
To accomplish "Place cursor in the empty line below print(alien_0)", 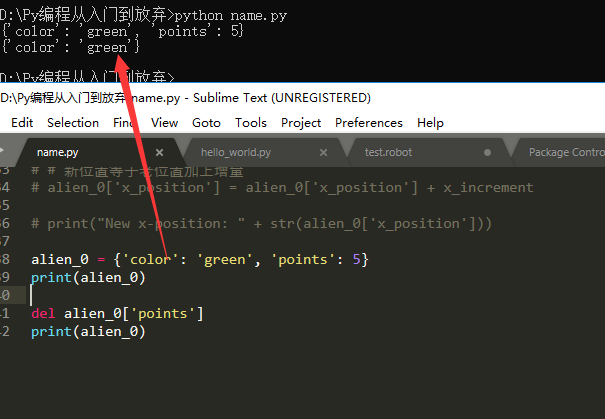I will point(309,295).
